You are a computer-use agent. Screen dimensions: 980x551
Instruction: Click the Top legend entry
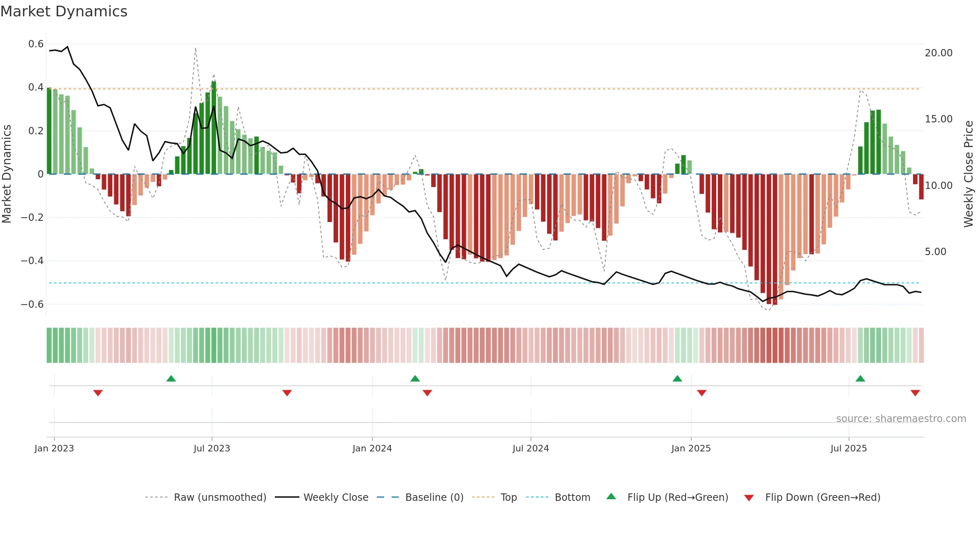point(494,497)
